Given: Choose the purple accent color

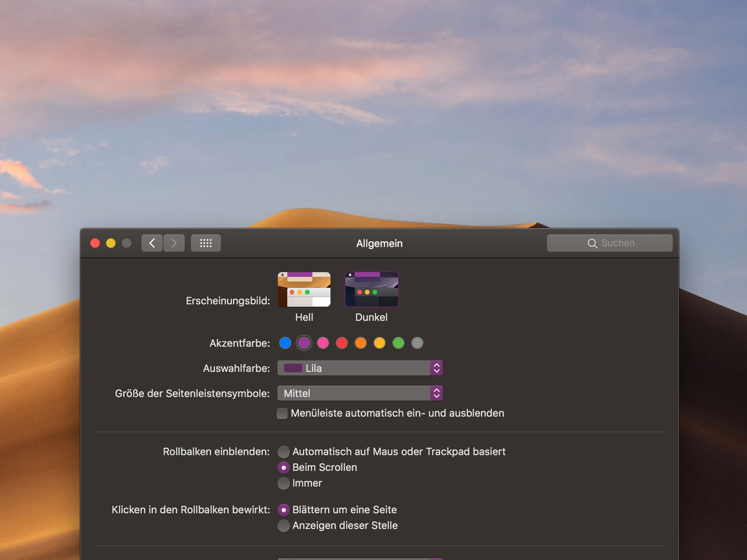Looking at the screenshot, I should pos(304,343).
